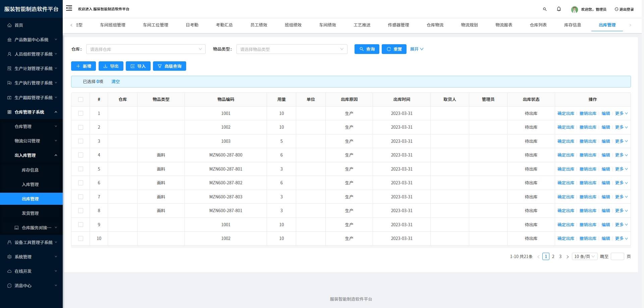Open the 发货管理 sidebar menu item
Screen dimensions: 644x308
31,213
